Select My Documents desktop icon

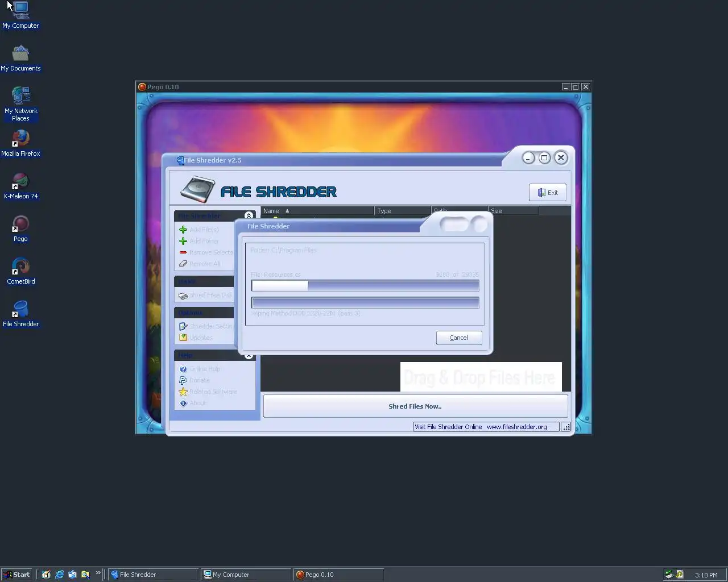pyautogui.click(x=20, y=58)
